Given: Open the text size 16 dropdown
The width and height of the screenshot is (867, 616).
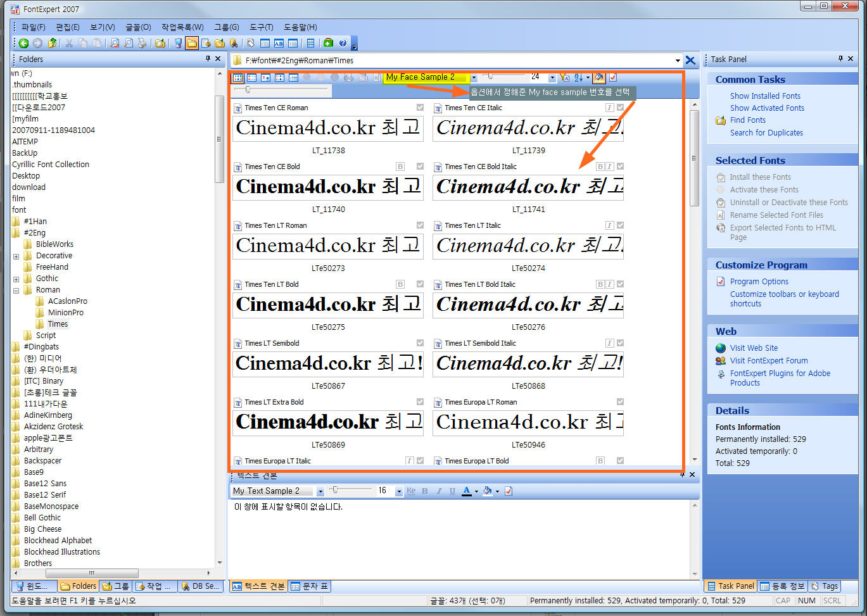Looking at the screenshot, I should click(x=398, y=491).
